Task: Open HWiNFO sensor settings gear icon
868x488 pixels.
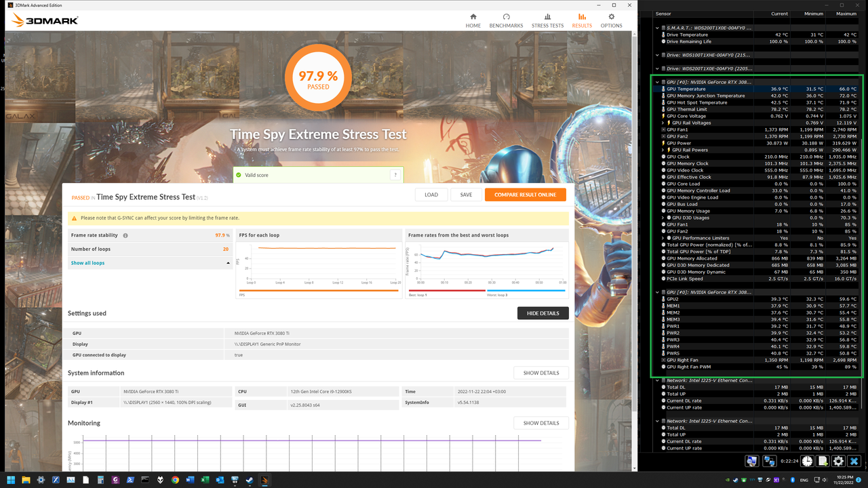Action: point(838,461)
